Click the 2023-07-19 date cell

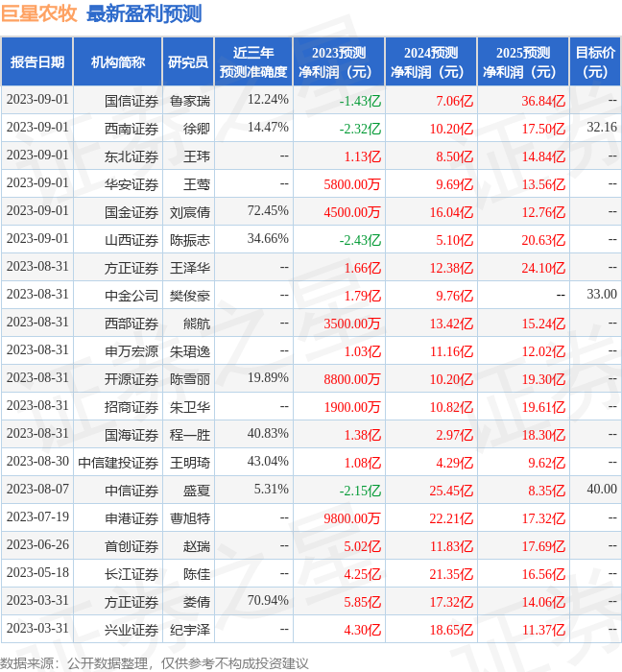(x=37, y=516)
